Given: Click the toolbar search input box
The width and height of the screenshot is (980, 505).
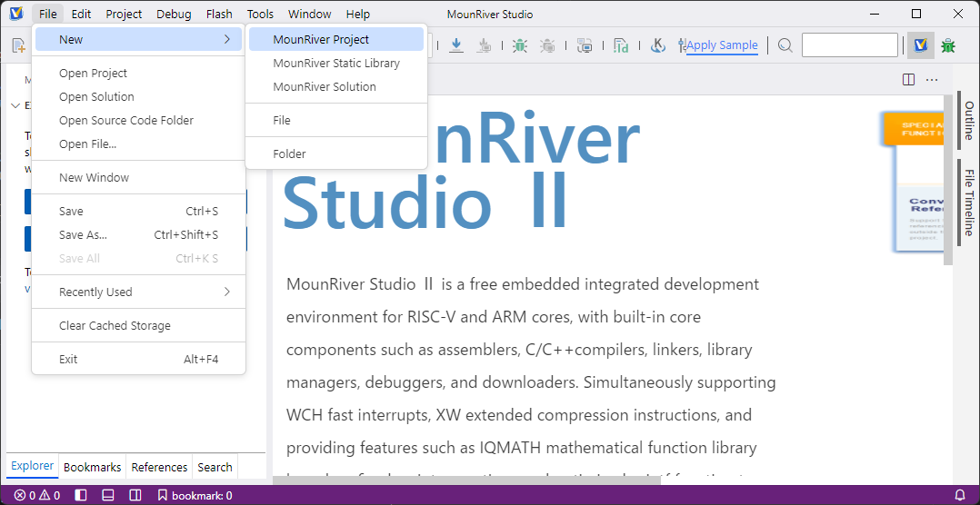Looking at the screenshot, I should point(849,45).
